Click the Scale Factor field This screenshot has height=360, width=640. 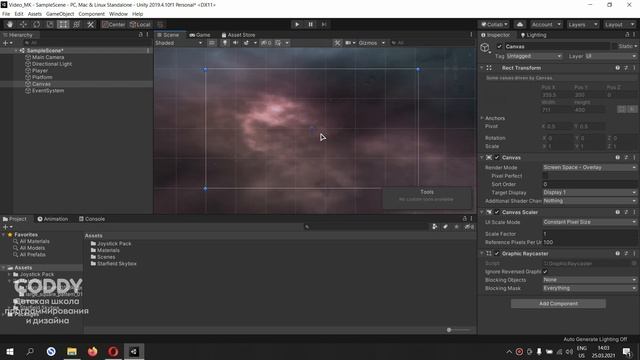tap(589, 234)
